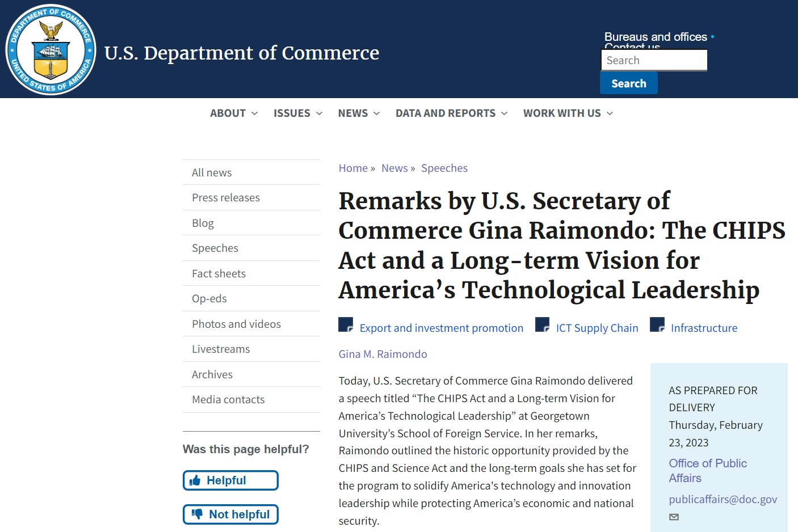Open the DATA AND REPORTS dropdown
This screenshot has width=798, height=532.
click(x=451, y=113)
